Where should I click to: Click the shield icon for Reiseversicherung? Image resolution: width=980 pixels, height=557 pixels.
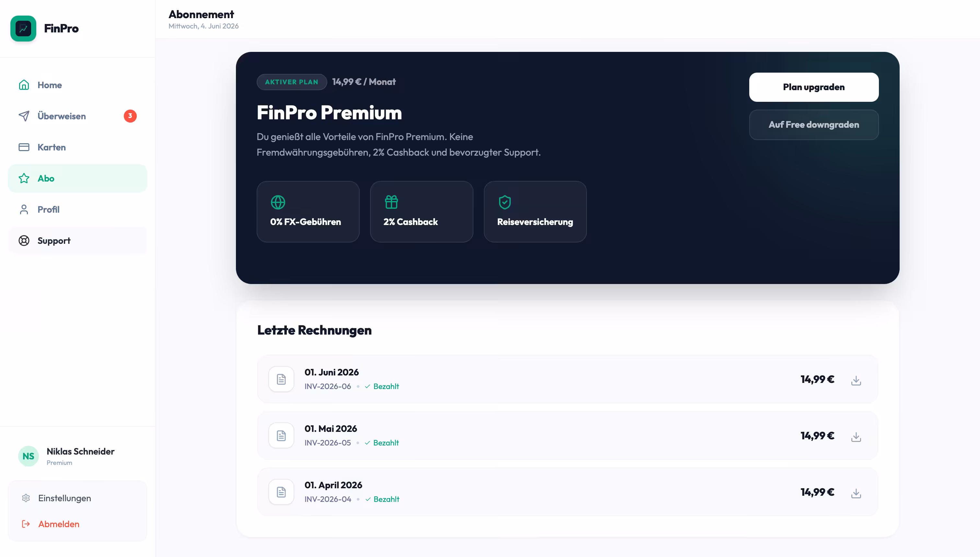(505, 202)
